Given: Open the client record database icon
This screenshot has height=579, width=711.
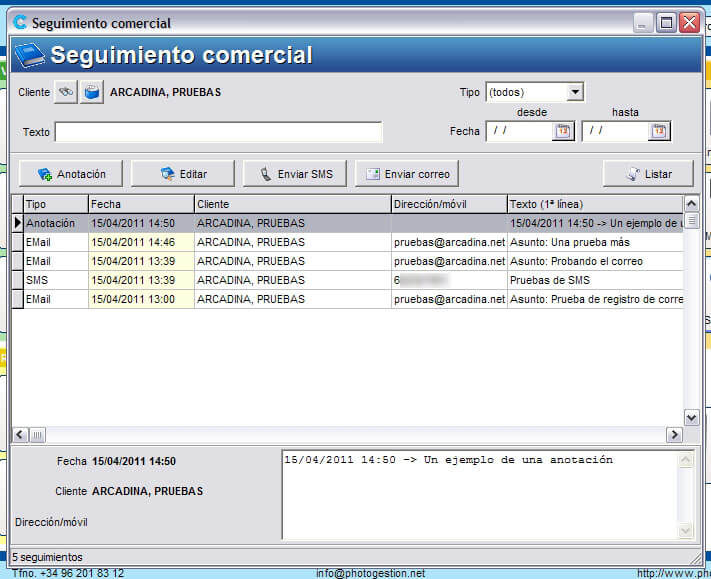Looking at the screenshot, I should tap(92, 92).
